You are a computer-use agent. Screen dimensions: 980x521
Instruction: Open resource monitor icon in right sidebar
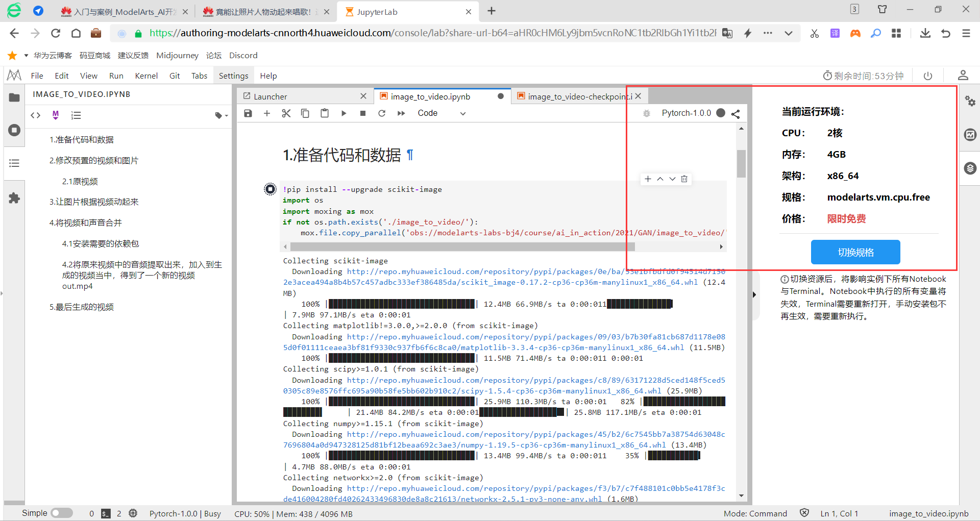tap(970, 135)
